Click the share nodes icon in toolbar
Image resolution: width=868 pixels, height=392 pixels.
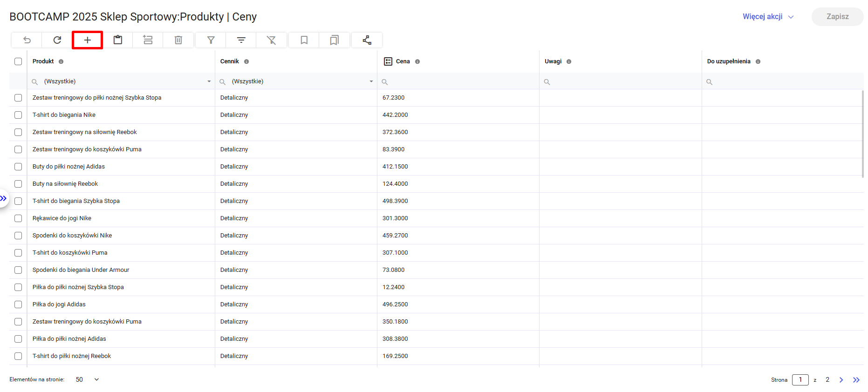[x=367, y=40]
